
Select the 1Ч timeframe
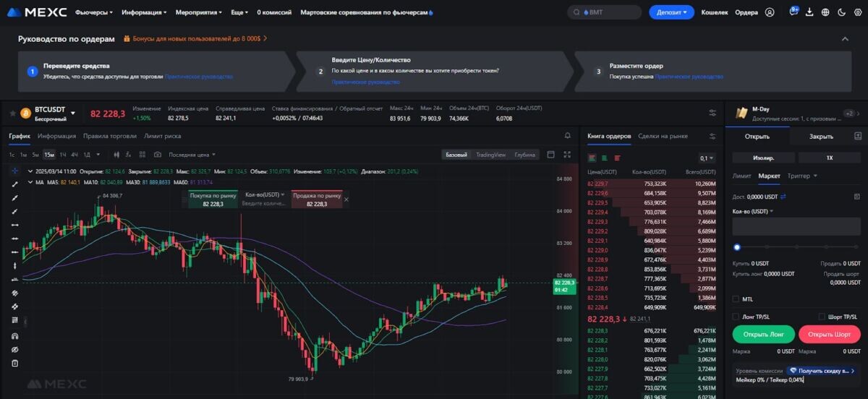tap(63, 155)
